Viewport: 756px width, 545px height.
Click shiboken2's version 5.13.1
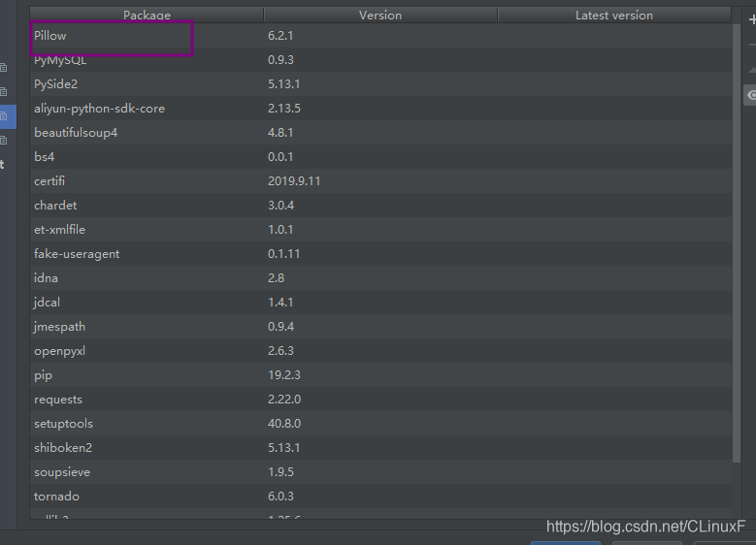point(283,448)
